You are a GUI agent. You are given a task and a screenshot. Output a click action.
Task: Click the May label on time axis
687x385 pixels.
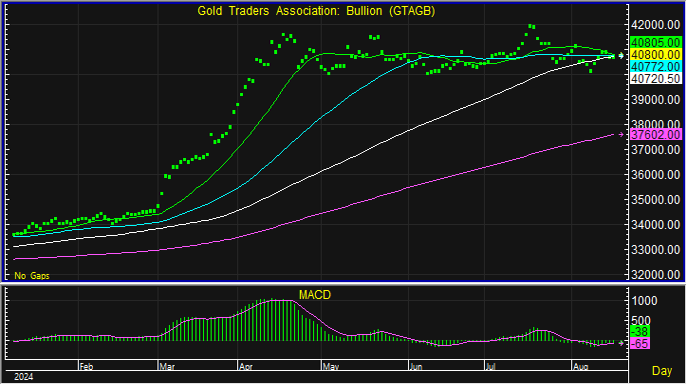[331, 367]
